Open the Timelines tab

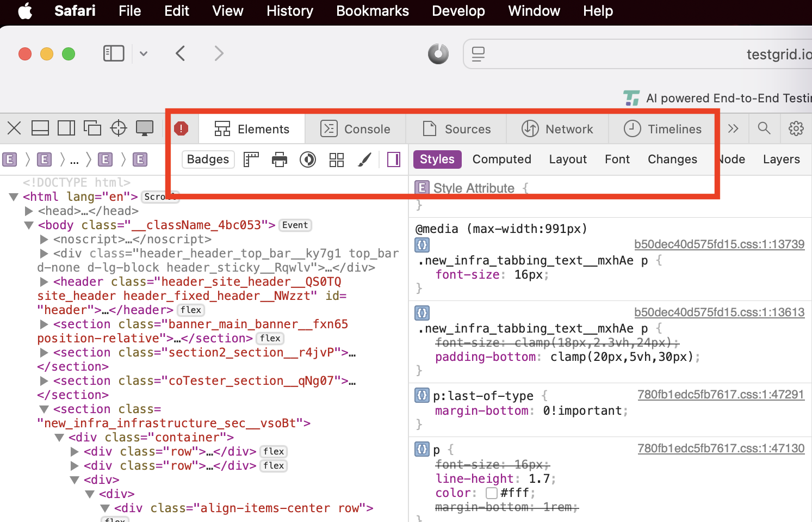663,129
